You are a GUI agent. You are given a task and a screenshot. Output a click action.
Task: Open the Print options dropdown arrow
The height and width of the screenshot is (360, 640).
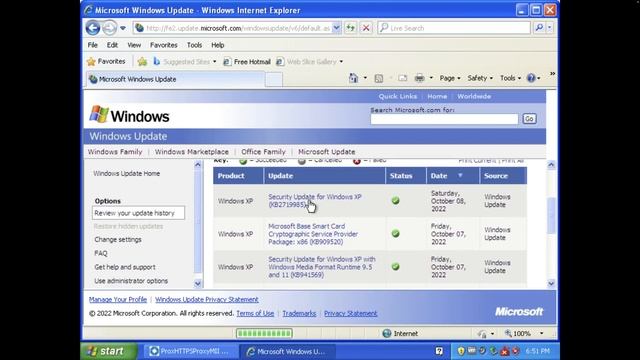[x=431, y=78]
